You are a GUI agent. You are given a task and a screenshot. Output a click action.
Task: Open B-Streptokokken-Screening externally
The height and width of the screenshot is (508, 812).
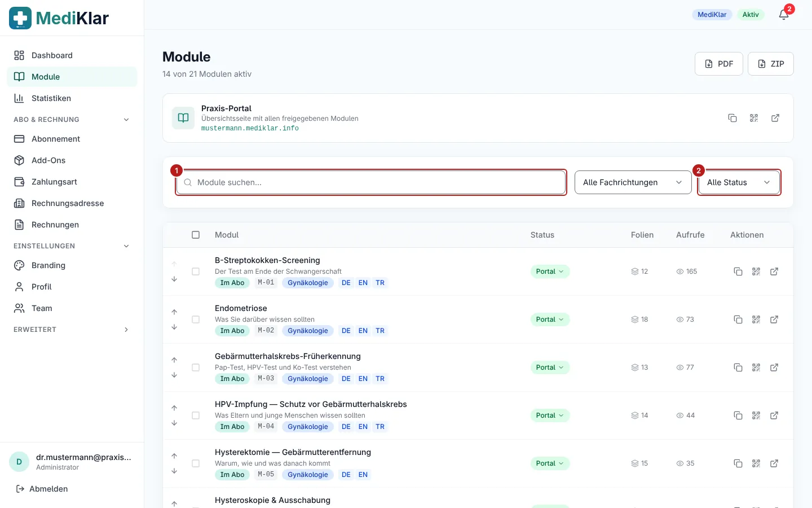pos(774,271)
